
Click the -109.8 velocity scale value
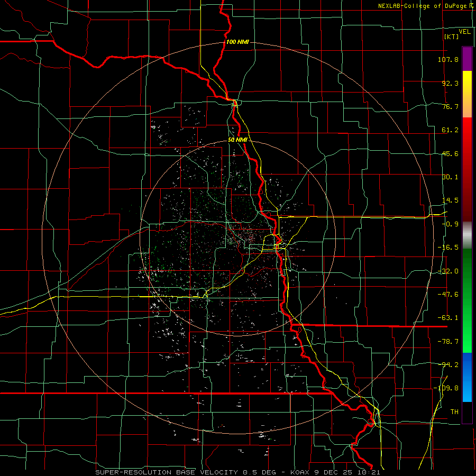coord(446,388)
